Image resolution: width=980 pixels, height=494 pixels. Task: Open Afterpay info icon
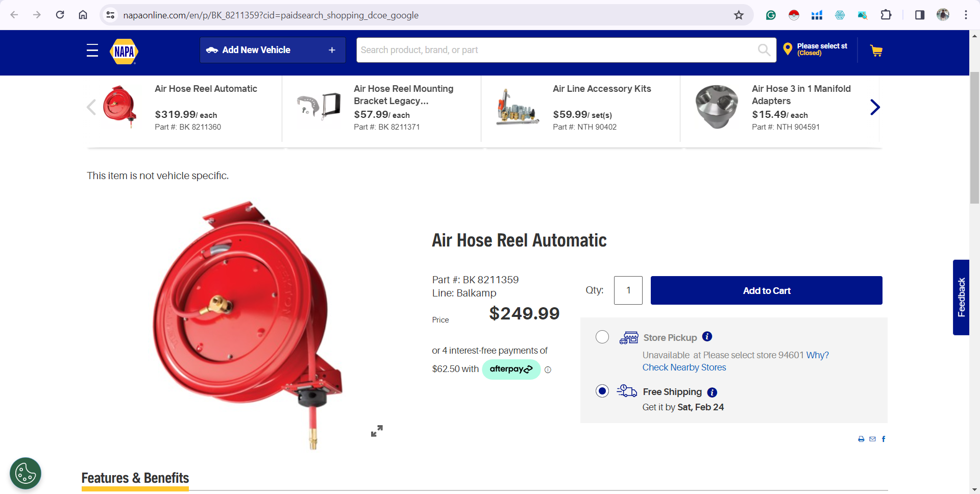548,370
